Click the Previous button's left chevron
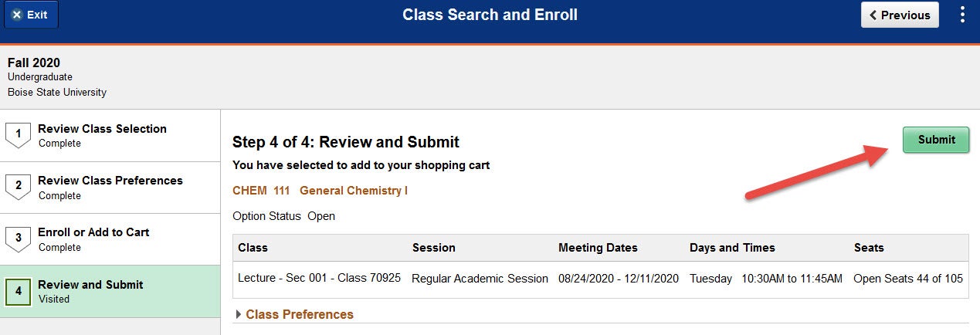980x335 pixels. (873, 15)
